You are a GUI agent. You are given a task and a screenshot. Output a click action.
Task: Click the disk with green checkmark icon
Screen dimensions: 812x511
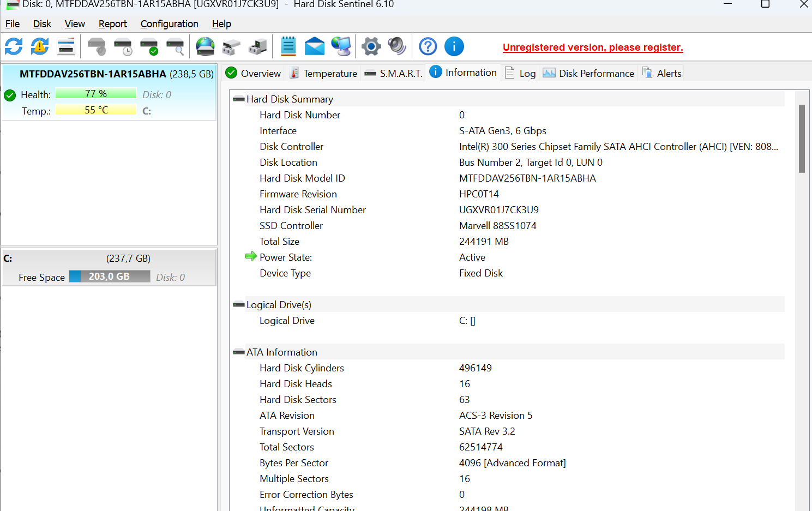[x=149, y=47]
